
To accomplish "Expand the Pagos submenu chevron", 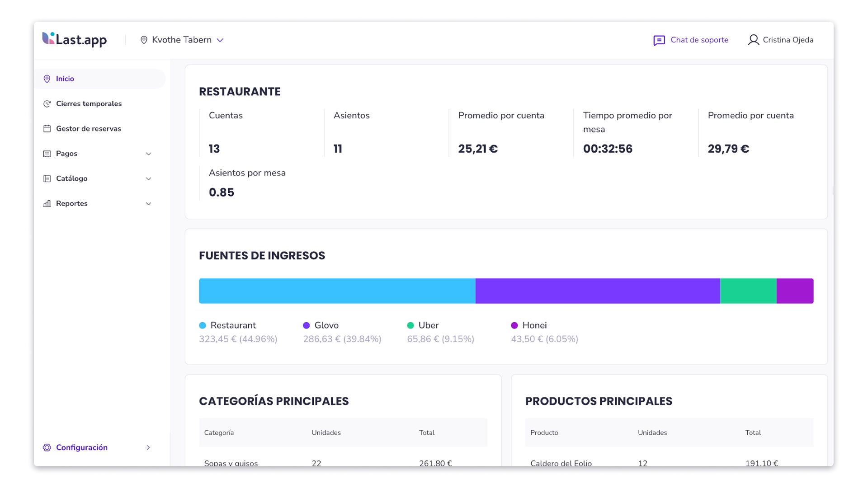I will (x=148, y=154).
